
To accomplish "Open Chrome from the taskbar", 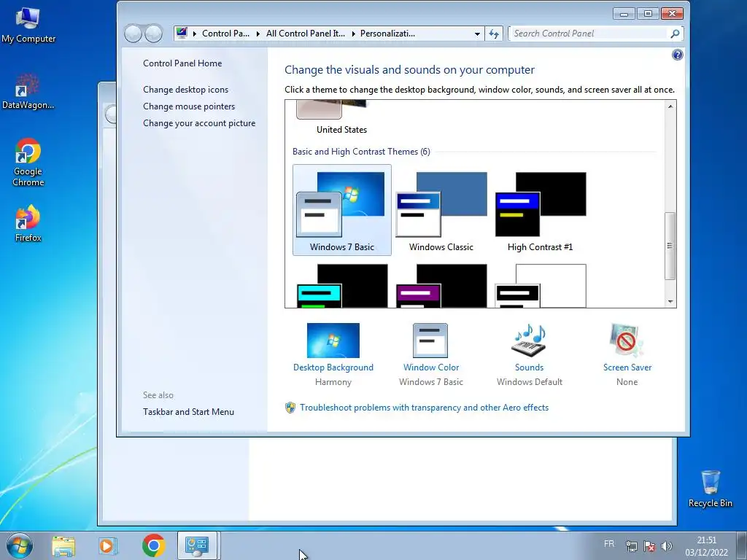I will tap(153, 545).
